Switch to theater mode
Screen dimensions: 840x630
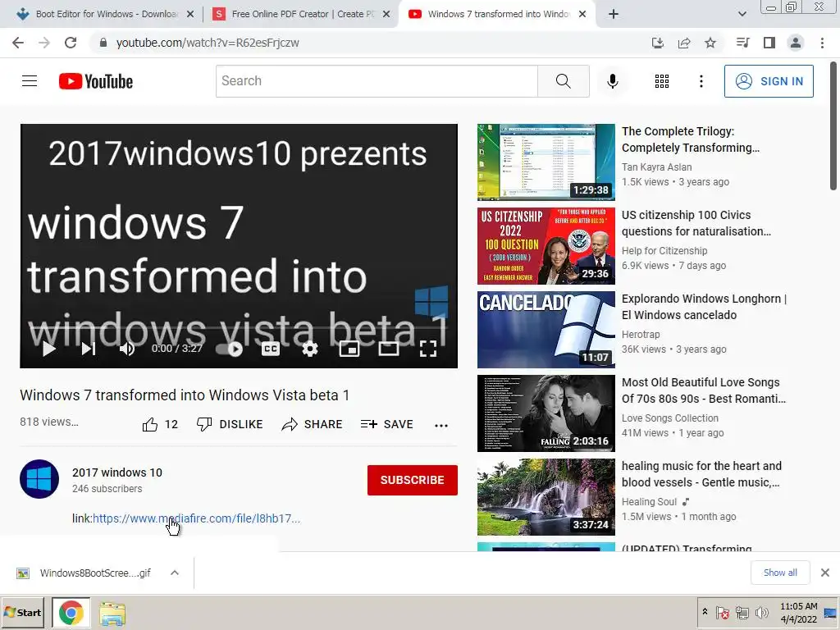pos(388,349)
